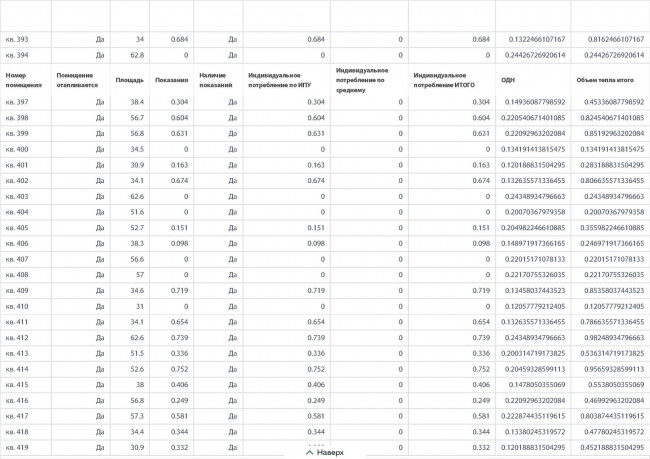The image size is (650, 459).
Task: Click "Индивидуальное потребление по ИПУ" header
Action: coord(279,80)
